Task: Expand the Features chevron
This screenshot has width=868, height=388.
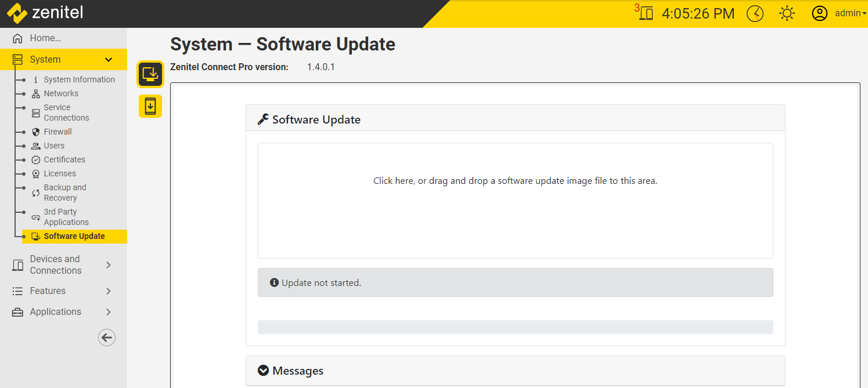Action: click(109, 291)
